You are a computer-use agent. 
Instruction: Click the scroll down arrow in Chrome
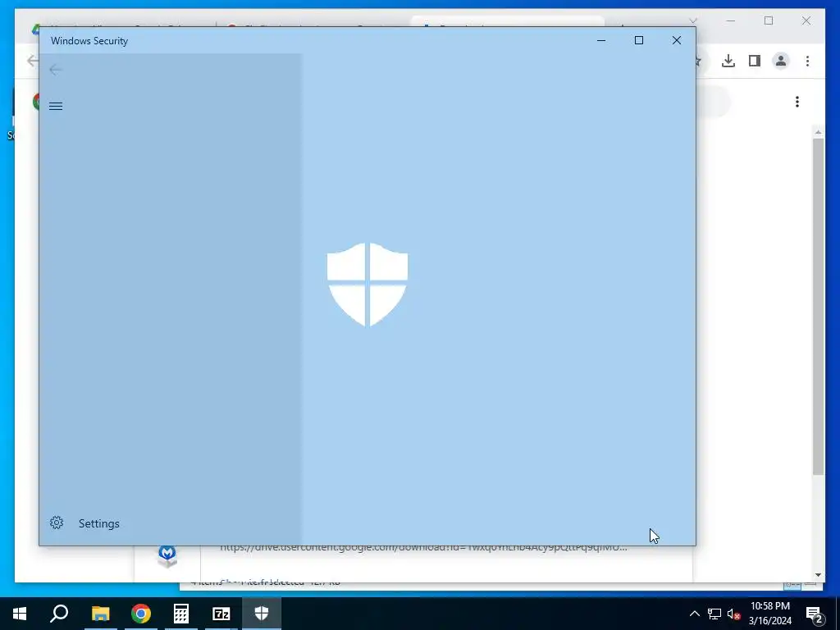click(818, 575)
